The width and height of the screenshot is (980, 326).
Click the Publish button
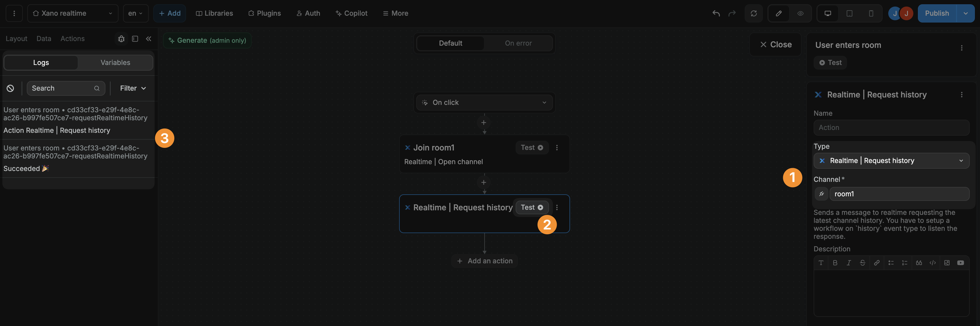click(937, 13)
